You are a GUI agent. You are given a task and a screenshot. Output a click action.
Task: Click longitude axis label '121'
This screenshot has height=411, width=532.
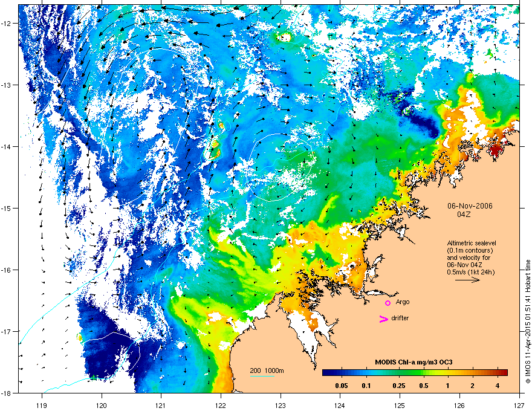point(161,405)
